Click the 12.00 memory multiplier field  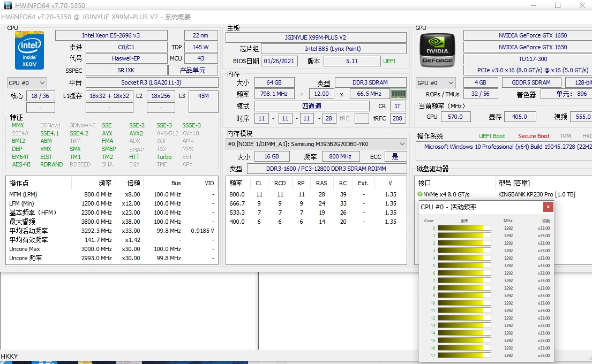(321, 94)
